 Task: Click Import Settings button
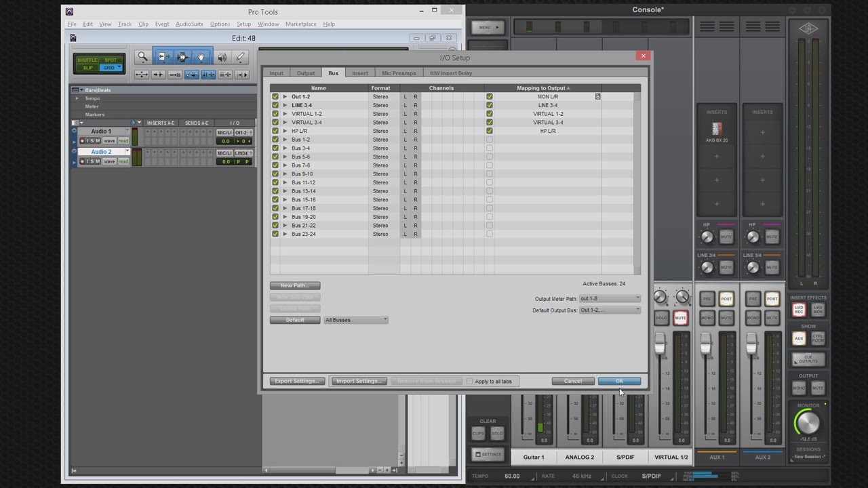[x=359, y=381]
